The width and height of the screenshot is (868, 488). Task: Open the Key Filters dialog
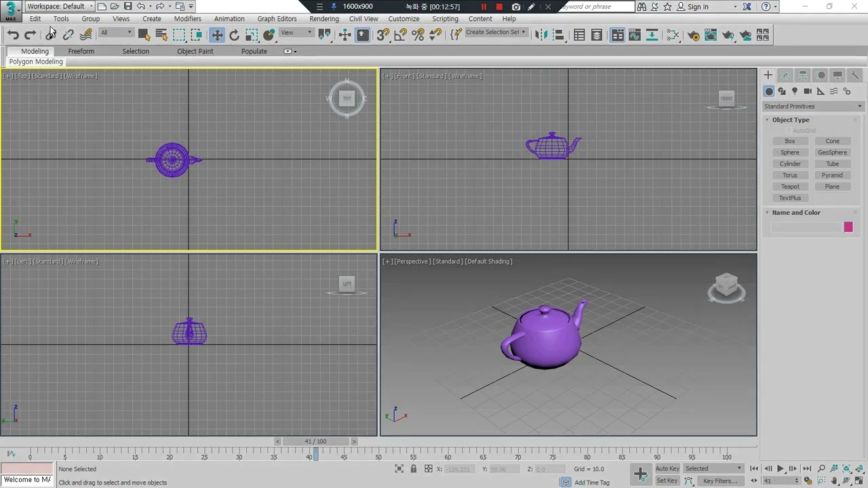(x=720, y=481)
